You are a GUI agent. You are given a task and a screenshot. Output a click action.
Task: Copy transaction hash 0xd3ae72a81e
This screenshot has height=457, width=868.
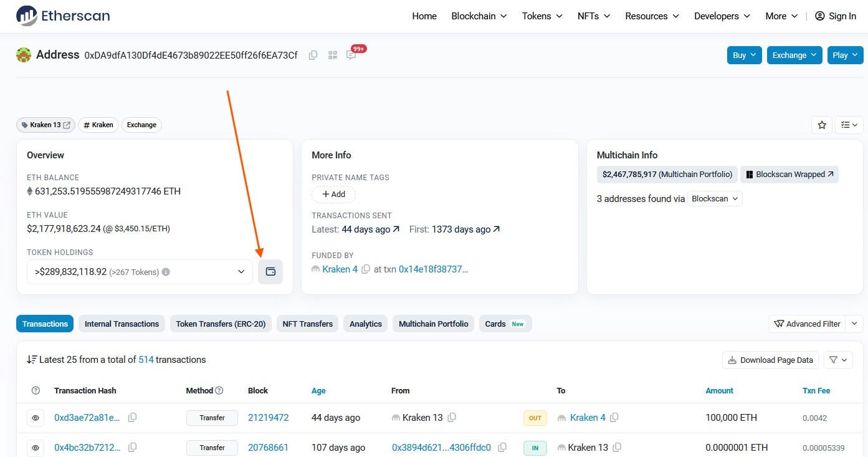[x=132, y=418]
